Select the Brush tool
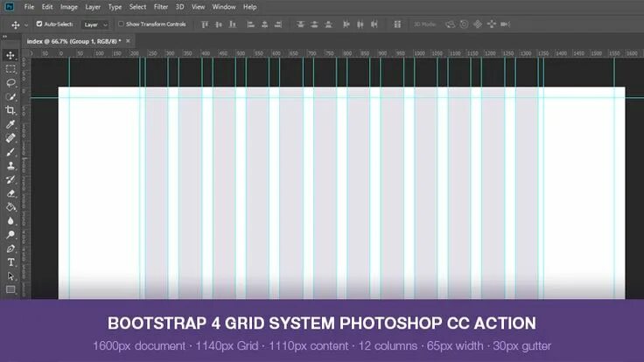Screen dimensions: 644x362 10,152
